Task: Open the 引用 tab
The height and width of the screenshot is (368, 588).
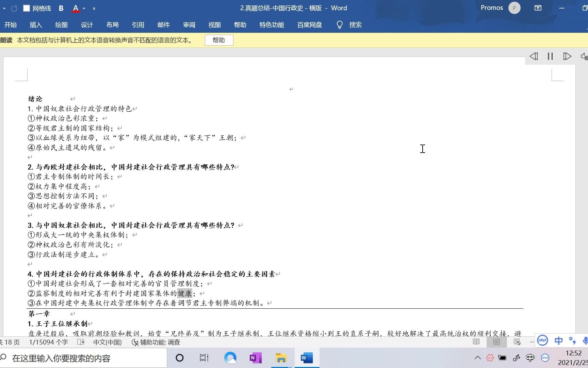Action: tap(138, 25)
